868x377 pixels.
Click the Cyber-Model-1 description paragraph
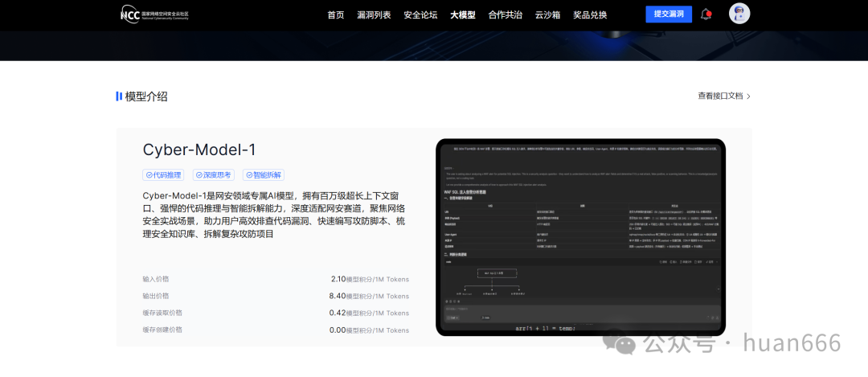point(275,215)
